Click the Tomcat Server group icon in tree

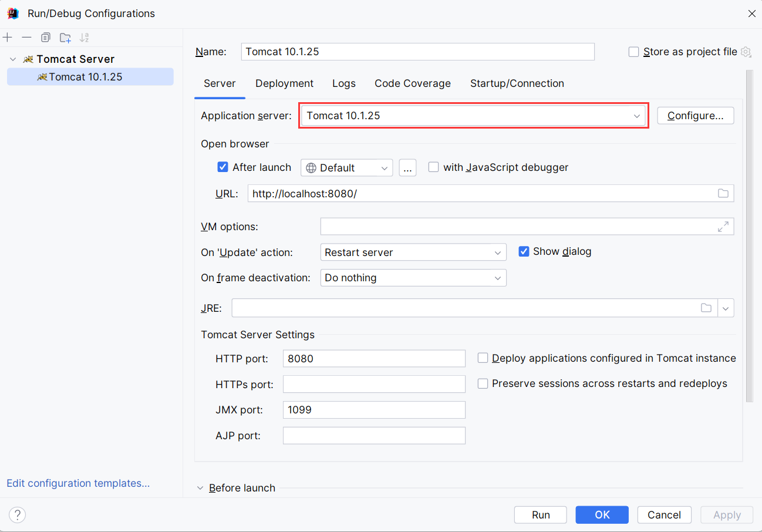pos(28,59)
